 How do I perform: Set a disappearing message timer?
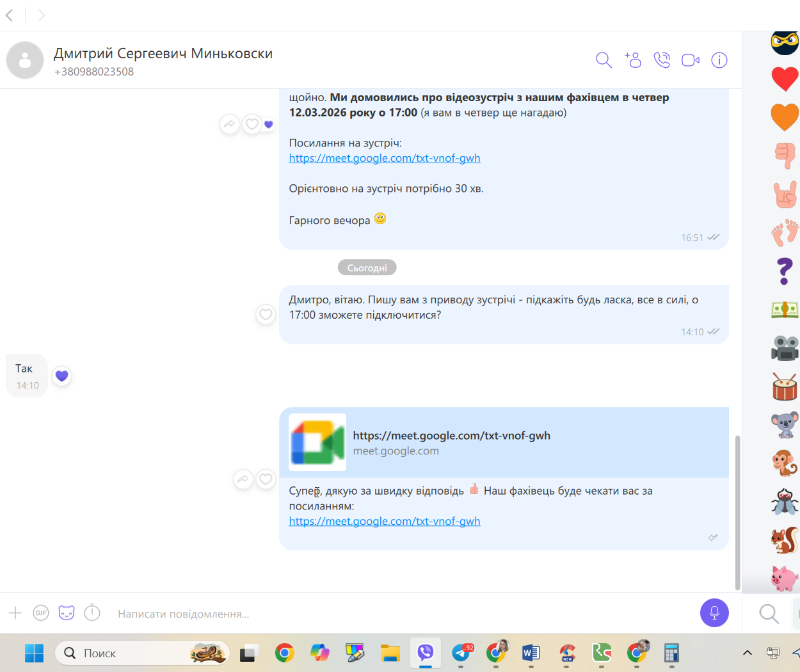(x=92, y=612)
